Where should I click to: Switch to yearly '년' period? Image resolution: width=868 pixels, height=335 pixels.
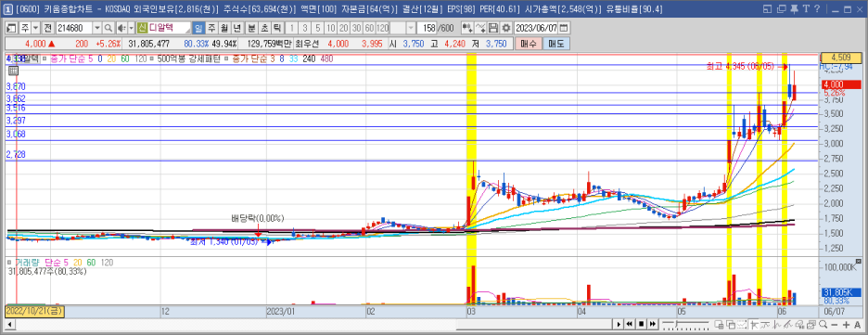coord(236,28)
